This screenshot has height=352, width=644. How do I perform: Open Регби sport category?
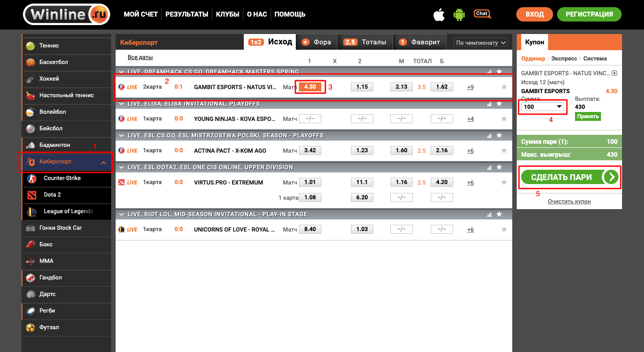tap(66, 311)
